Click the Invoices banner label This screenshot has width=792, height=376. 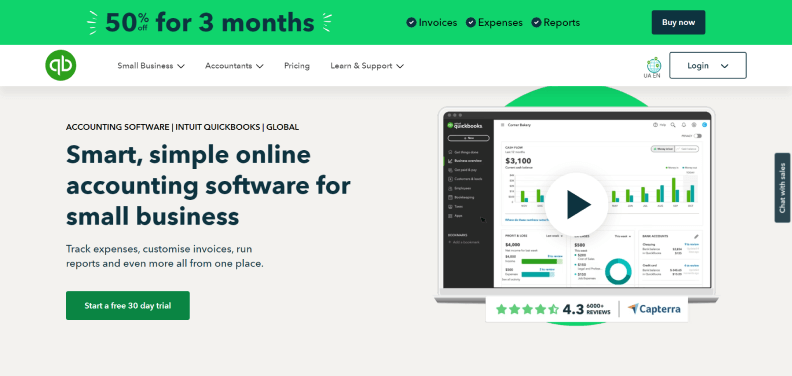pyautogui.click(x=438, y=22)
